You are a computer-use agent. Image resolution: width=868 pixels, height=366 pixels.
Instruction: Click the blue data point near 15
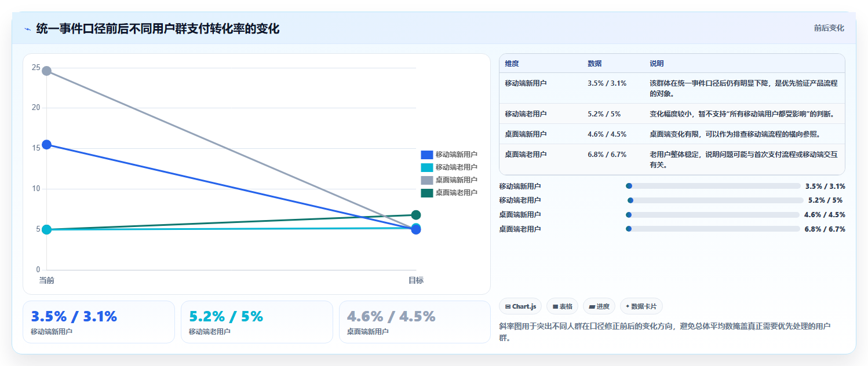click(x=46, y=144)
